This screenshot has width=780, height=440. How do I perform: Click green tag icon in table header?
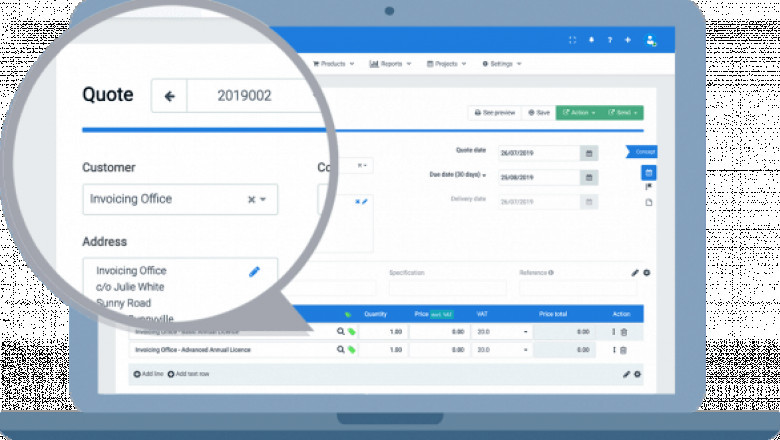348,314
